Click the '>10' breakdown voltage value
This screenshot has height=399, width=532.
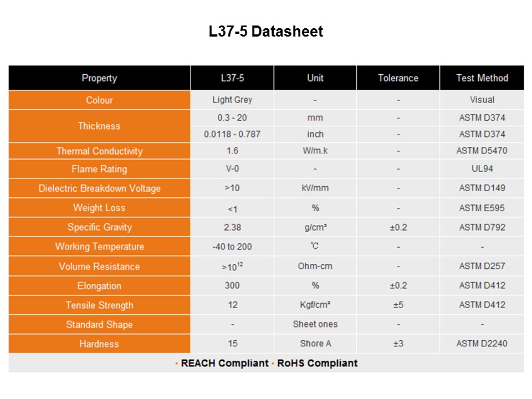click(x=232, y=188)
